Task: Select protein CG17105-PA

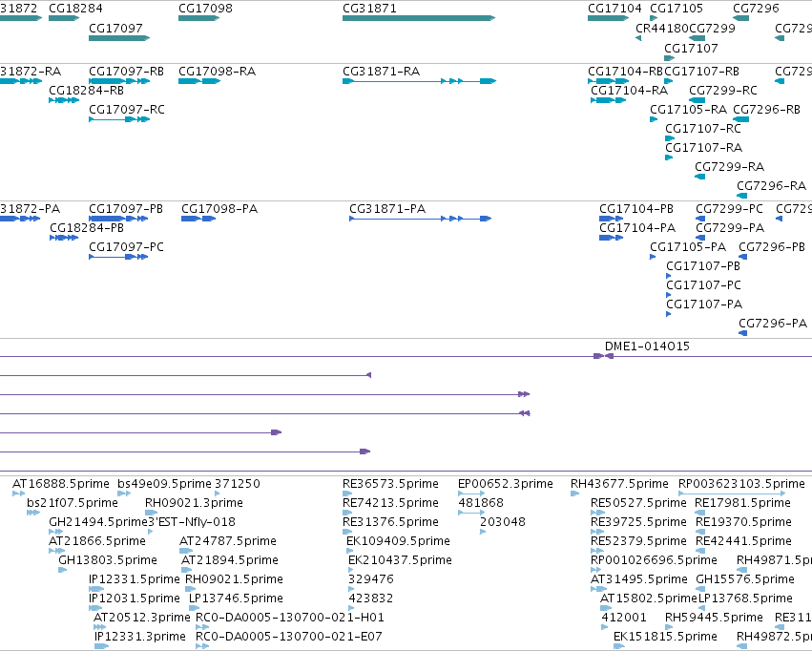Action: point(653,257)
